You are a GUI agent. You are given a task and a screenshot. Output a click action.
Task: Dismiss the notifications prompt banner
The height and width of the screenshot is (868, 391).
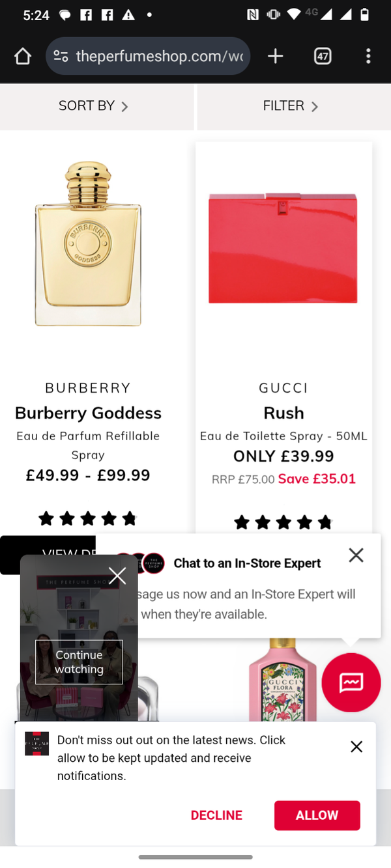(356, 747)
